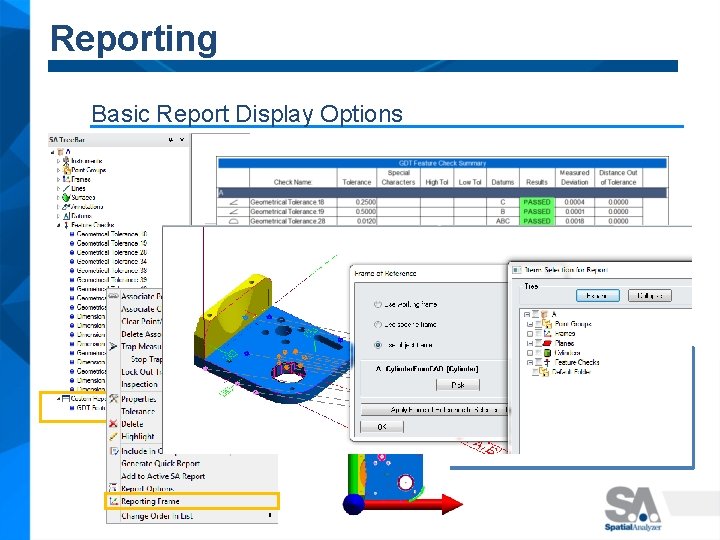Click the Planes red icon in Item Selection
Image resolution: width=720 pixels, height=540 pixels.
click(x=547, y=343)
